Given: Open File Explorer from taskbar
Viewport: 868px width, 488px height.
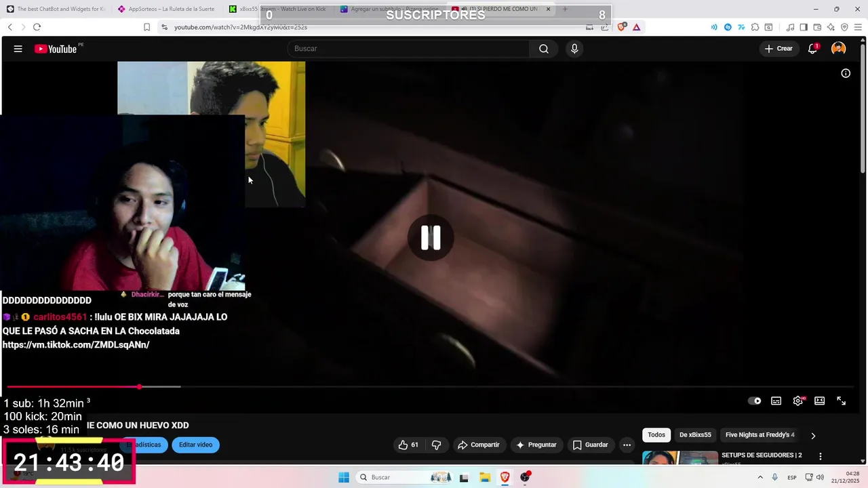Looking at the screenshot, I should [x=485, y=477].
